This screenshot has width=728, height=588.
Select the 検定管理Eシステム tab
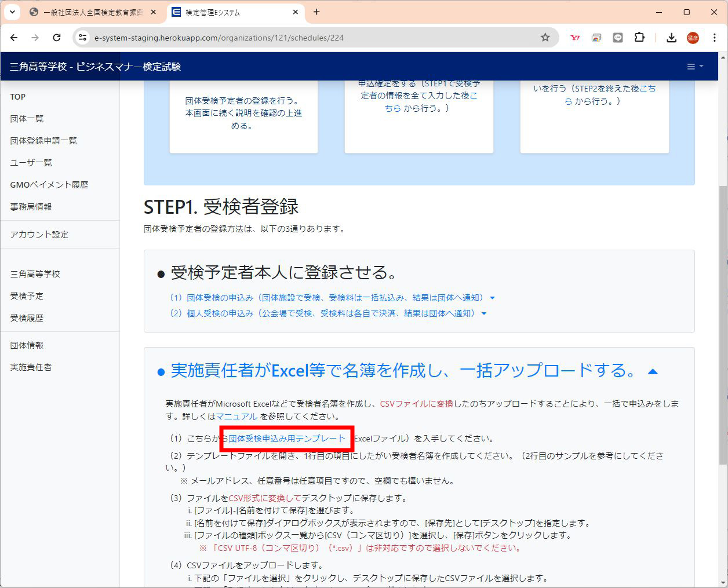[235, 12]
